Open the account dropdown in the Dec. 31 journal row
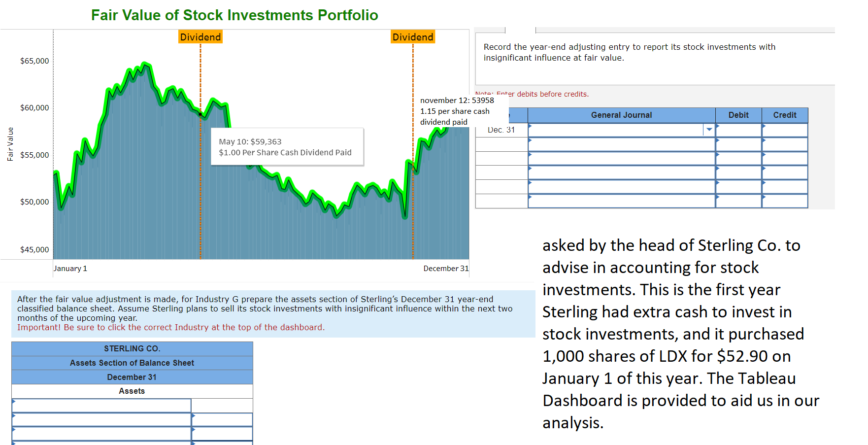Image resolution: width=868 pixels, height=445 pixels. pos(709,129)
